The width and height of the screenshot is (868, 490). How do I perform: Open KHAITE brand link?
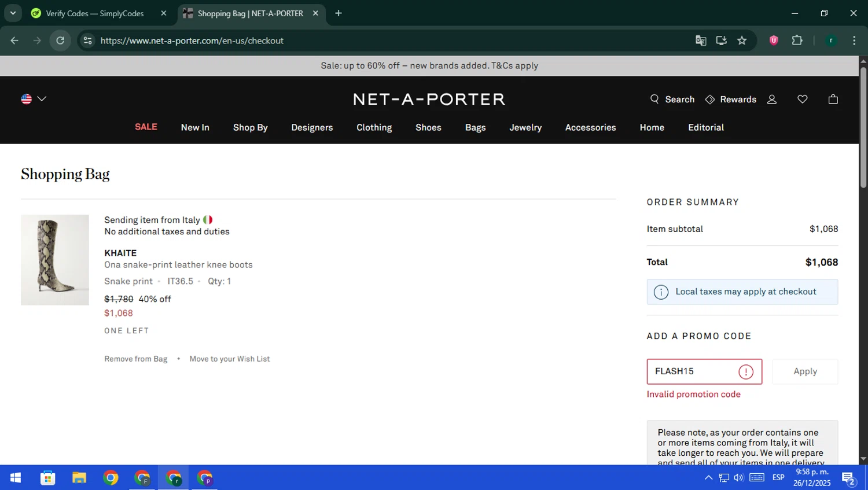tap(120, 253)
